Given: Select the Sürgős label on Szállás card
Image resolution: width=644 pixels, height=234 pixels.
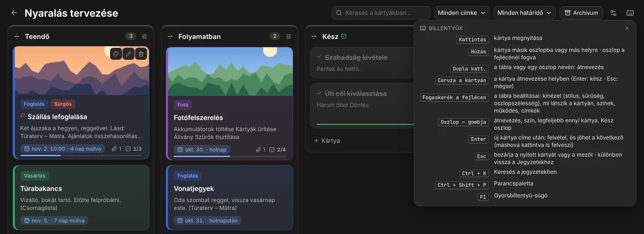Looking at the screenshot, I should tap(63, 104).
